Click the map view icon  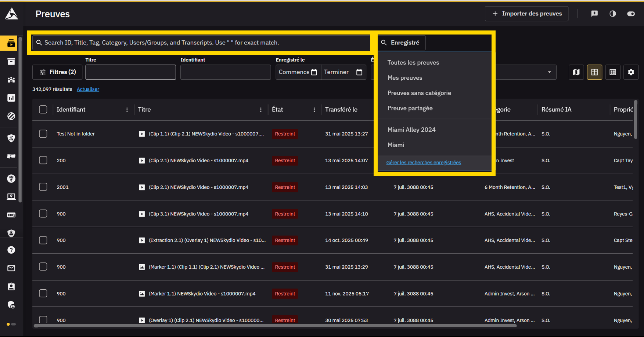click(576, 72)
